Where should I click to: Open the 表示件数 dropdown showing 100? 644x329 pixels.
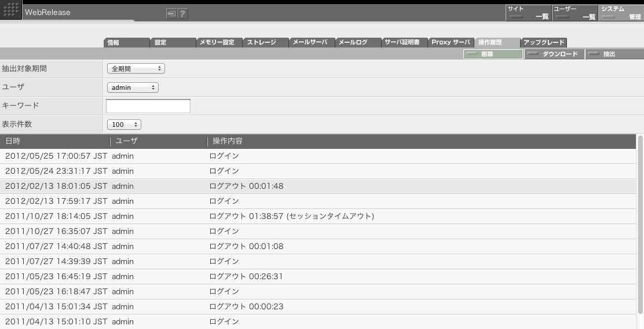[x=124, y=125]
